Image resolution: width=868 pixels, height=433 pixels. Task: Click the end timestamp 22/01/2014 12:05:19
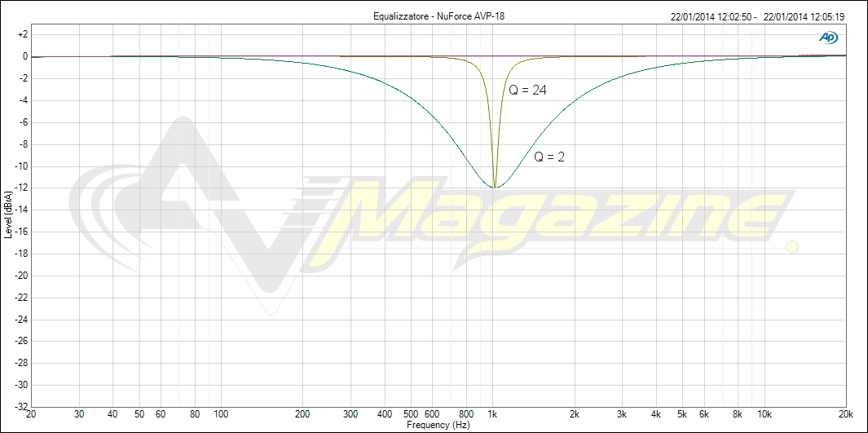point(804,16)
